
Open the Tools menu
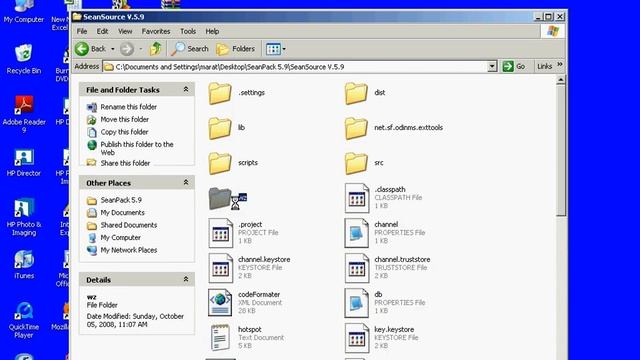click(x=188, y=31)
